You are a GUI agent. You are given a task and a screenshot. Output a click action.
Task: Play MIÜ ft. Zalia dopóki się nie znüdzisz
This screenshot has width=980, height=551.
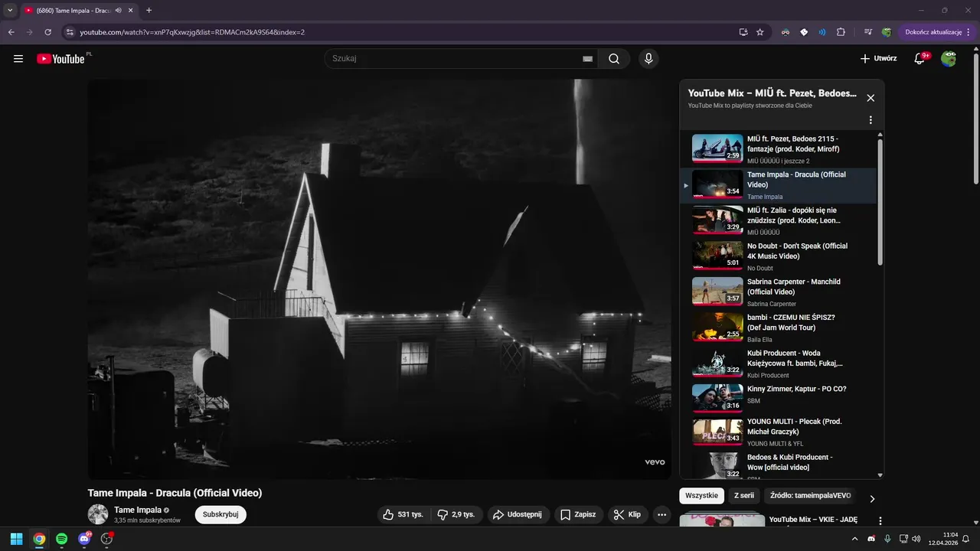[778, 220]
